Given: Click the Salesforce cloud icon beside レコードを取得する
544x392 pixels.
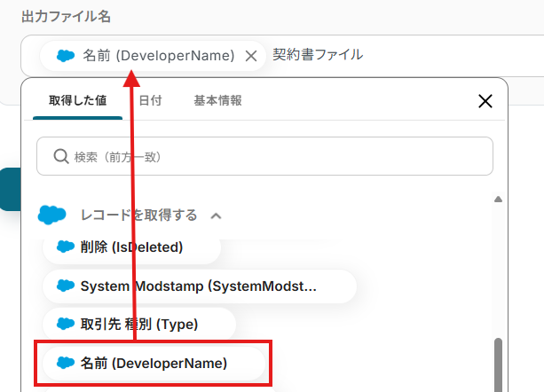Looking at the screenshot, I should (51, 215).
